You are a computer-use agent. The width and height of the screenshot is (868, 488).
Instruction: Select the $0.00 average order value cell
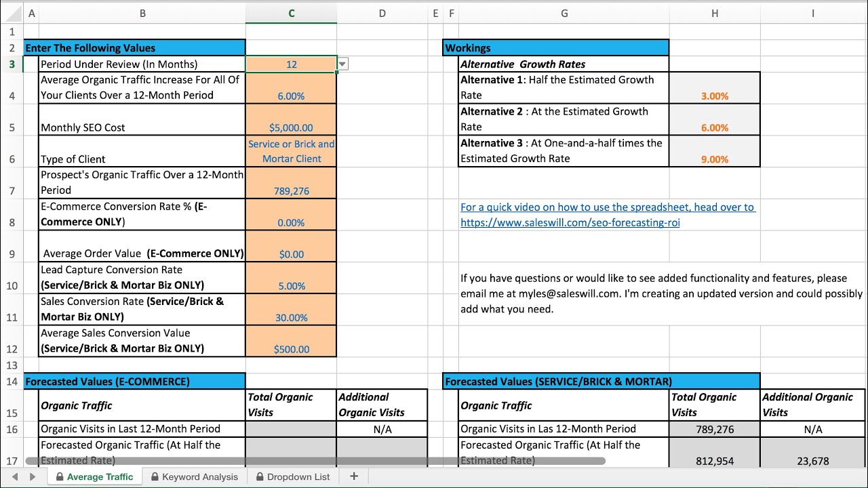[292, 246]
